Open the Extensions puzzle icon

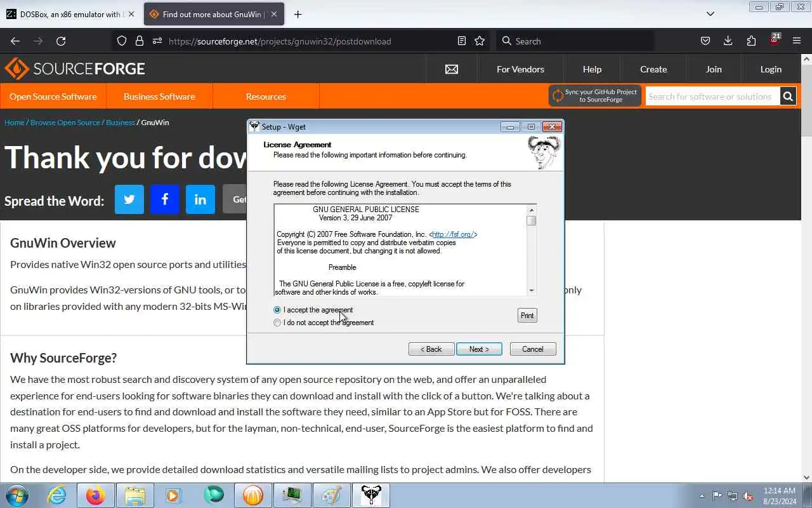751,41
